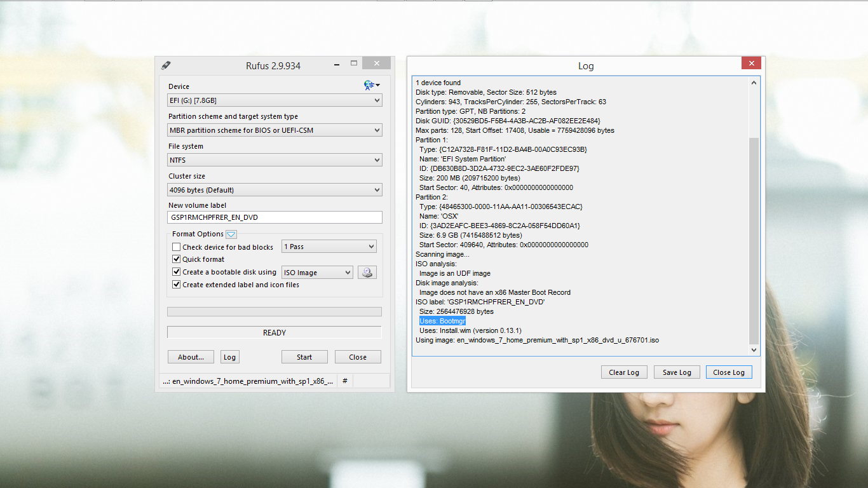Click the Close Log button
Image resolution: width=868 pixels, height=488 pixels.
click(729, 372)
